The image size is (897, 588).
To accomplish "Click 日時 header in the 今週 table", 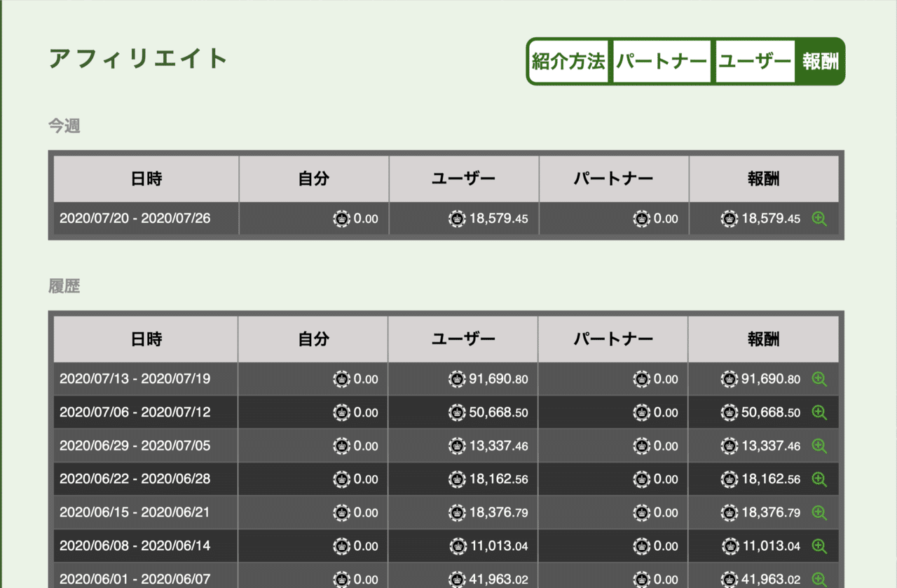I will coord(146,179).
